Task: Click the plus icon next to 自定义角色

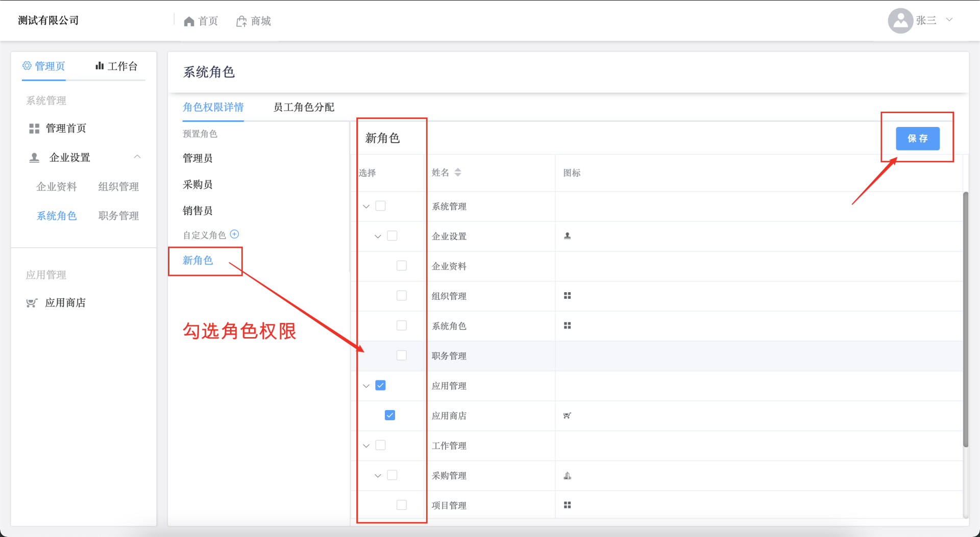Action: 234,234
